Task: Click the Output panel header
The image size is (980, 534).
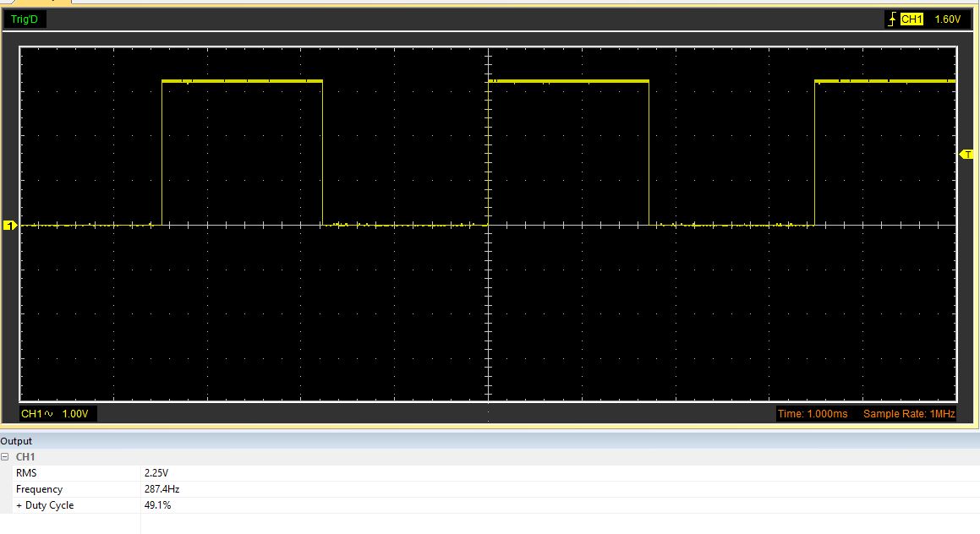Action: [490, 441]
